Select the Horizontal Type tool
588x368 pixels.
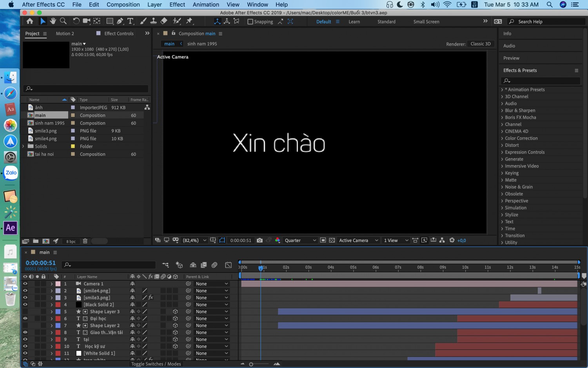131,21
